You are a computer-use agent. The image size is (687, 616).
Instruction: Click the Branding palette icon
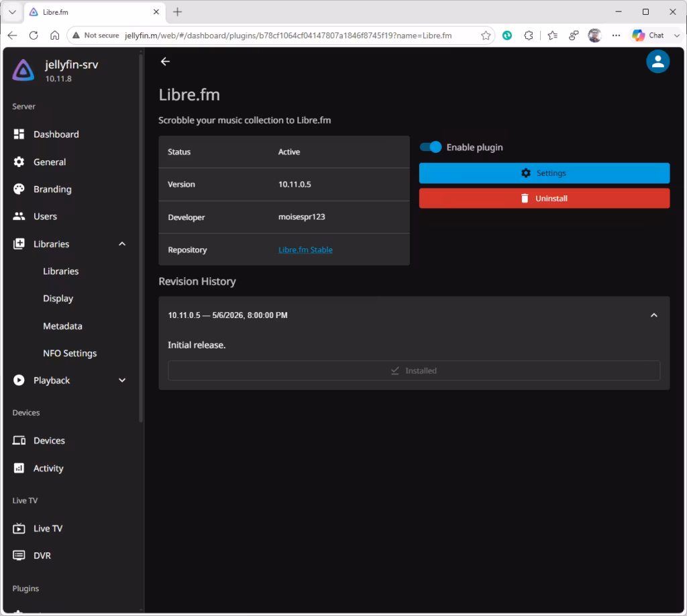pos(19,189)
